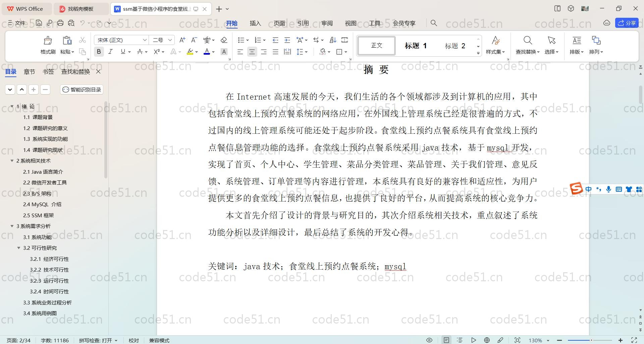The width and height of the screenshot is (644, 344).
Task: Open the font size dropdown
Action: click(170, 40)
